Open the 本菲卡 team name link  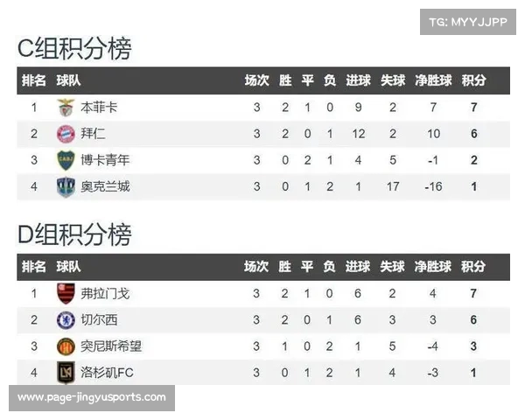tap(99, 108)
